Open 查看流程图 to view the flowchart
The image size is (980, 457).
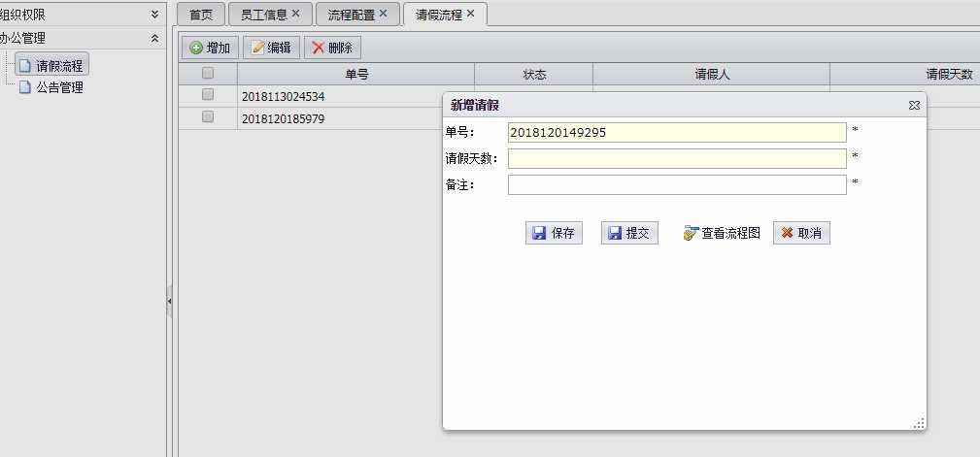[722, 233]
